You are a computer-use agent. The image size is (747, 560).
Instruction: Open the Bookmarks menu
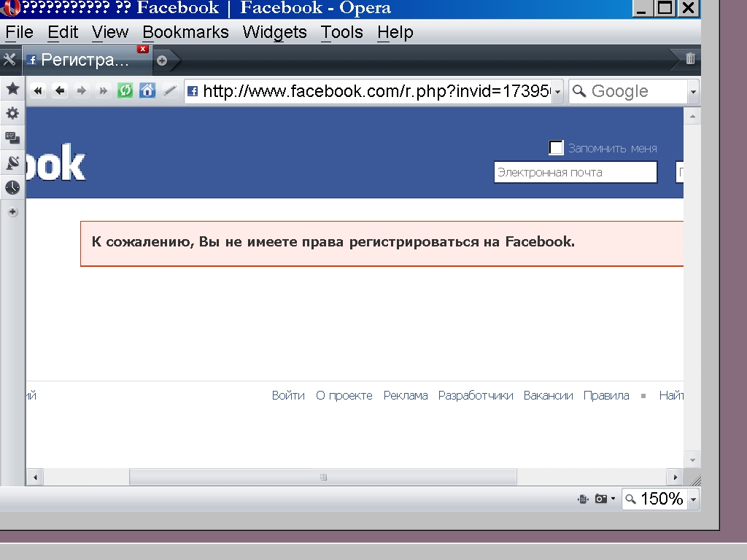coord(185,32)
